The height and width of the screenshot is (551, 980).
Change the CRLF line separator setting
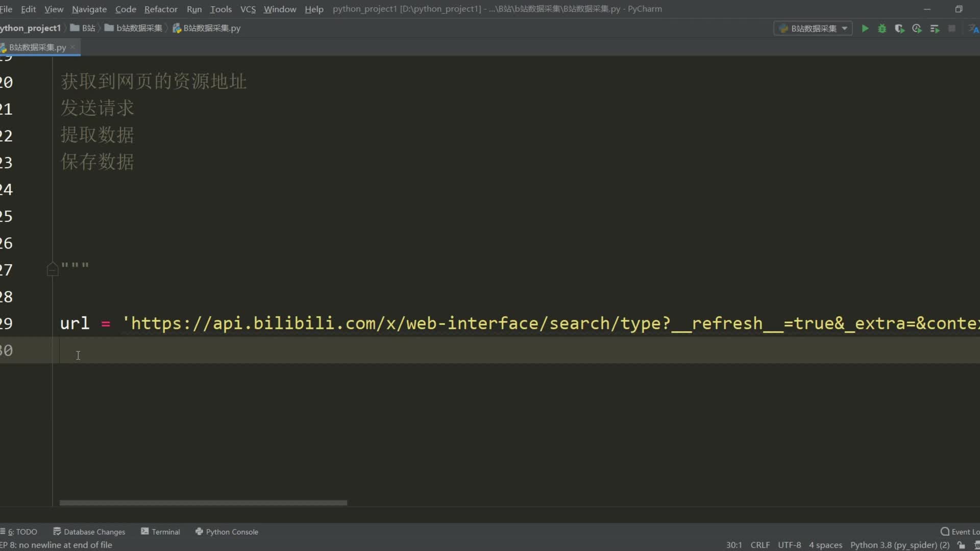click(x=760, y=545)
